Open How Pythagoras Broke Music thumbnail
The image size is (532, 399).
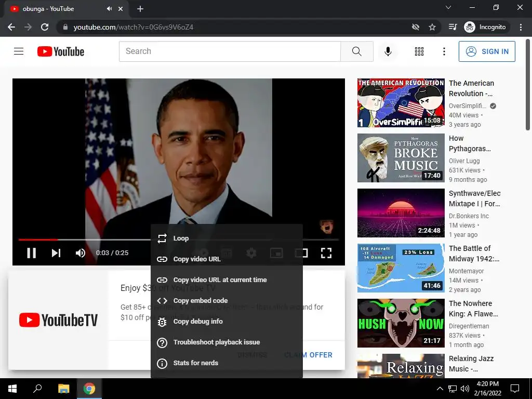(x=401, y=158)
